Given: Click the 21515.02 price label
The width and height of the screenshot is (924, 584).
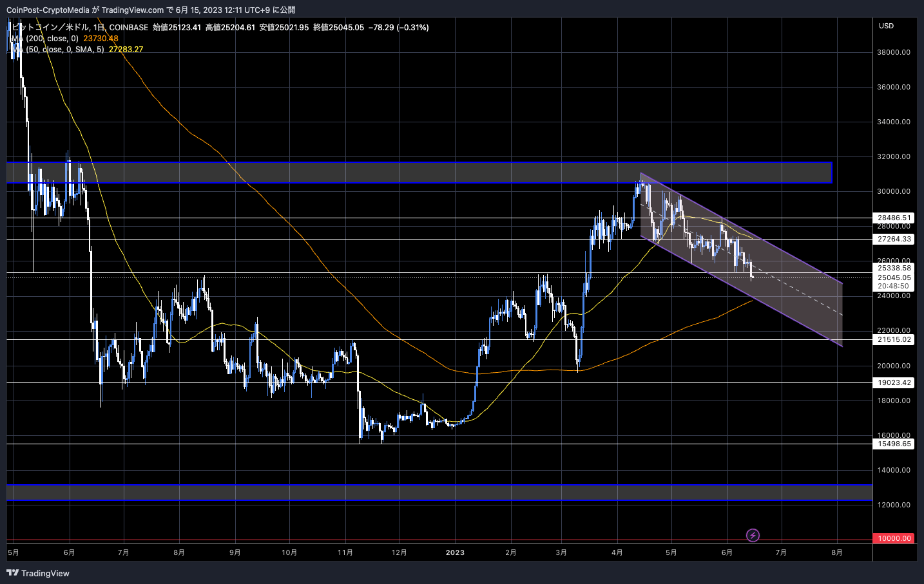Looking at the screenshot, I should [894, 339].
